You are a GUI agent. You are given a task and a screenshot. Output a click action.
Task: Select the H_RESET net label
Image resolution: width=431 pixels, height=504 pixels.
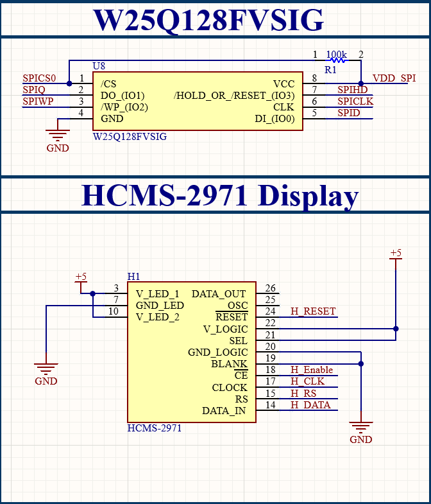[313, 311]
